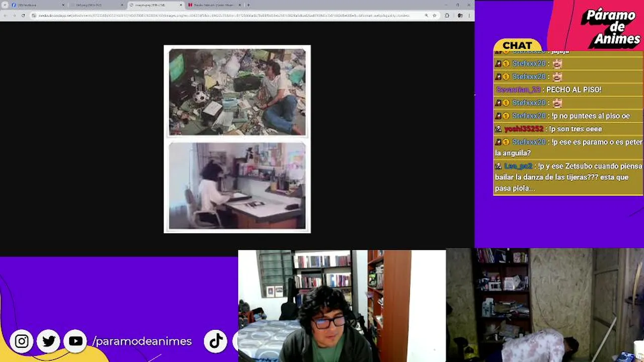Click the /paramodeanimes handle text
644x362 pixels.
point(142,341)
